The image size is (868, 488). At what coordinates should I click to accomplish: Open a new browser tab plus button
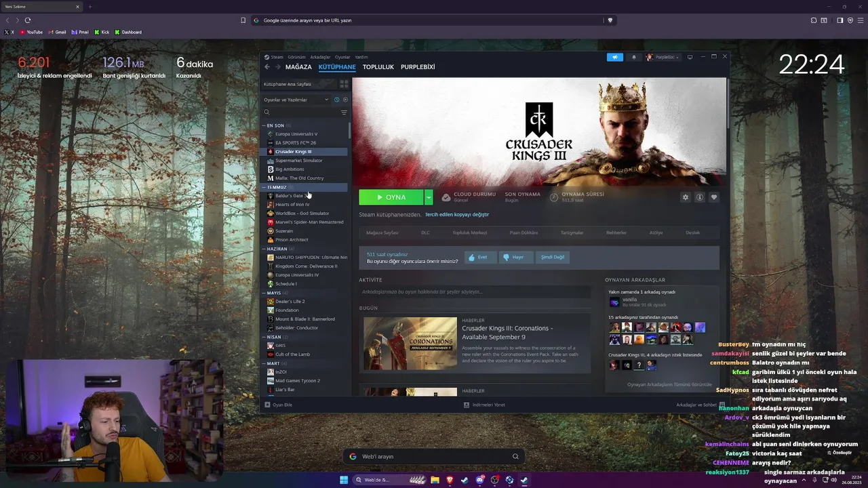[x=90, y=7]
